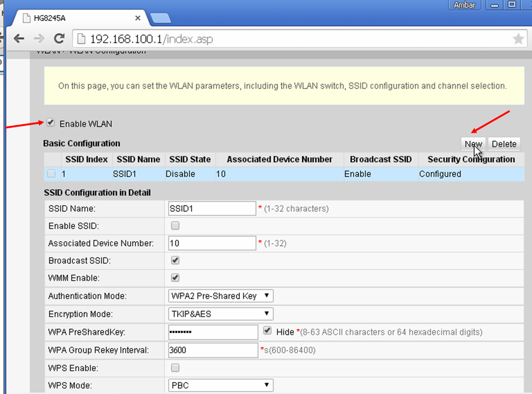Click the Broadcast SSID column header
This screenshot has width=532, height=394.
point(381,159)
